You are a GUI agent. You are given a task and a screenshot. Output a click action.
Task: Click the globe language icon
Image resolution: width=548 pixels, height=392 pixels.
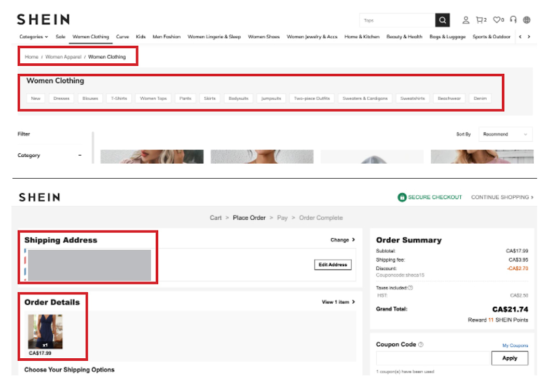(x=527, y=20)
